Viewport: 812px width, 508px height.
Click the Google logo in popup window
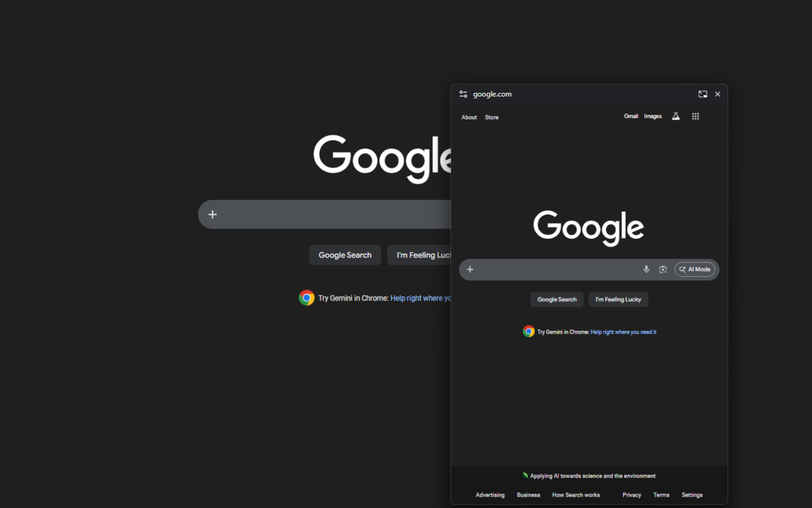click(589, 229)
